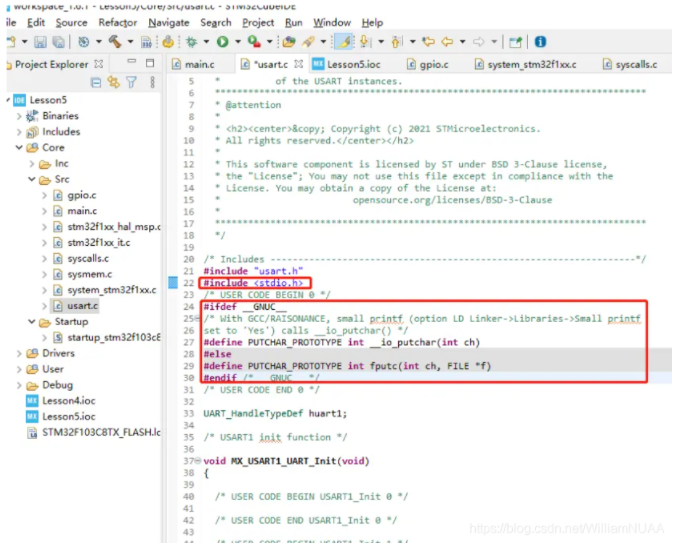
Task: Click the hammer Build icon
Action: (x=115, y=42)
